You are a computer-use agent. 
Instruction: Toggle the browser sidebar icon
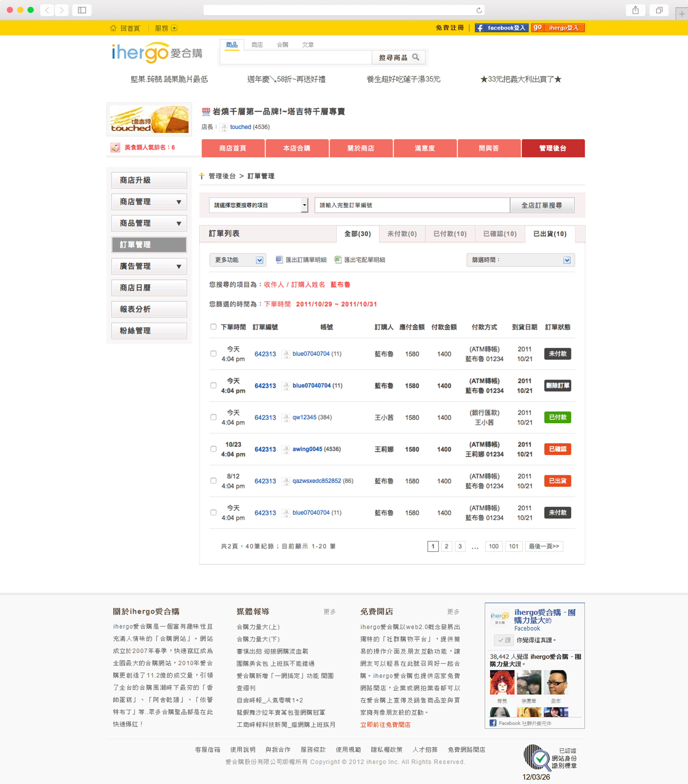82,10
